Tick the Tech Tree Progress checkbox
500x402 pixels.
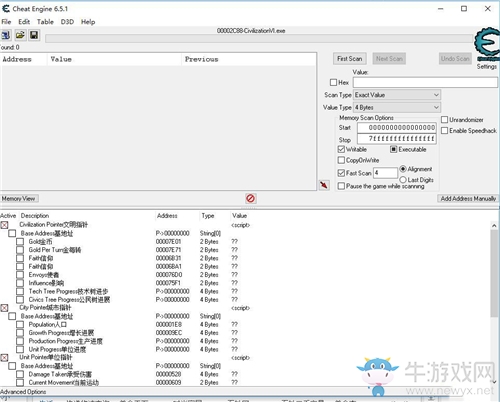click(20, 291)
